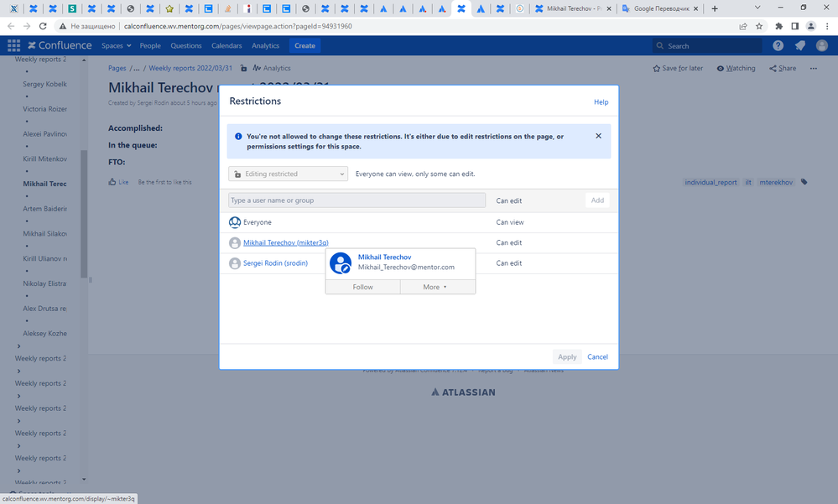Click the browser back arrow
This screenshot has width=838, height=504.
tap(11, 26)
